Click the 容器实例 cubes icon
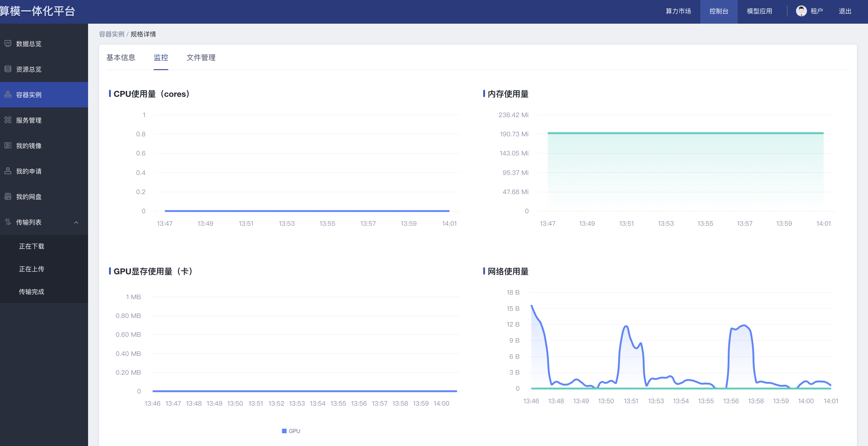Viewport: 868px width, 446px height. click(x=8, y=95)
